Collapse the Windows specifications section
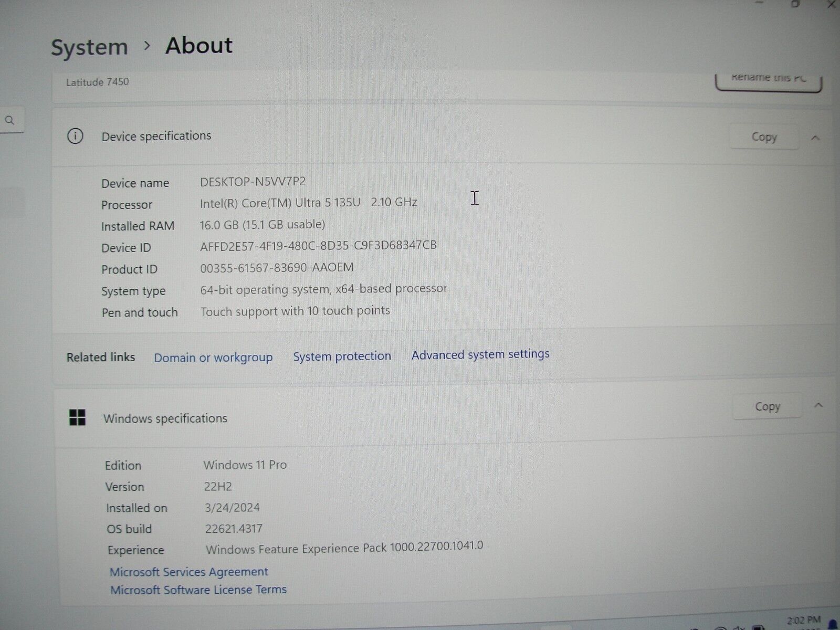 point(818,405)
